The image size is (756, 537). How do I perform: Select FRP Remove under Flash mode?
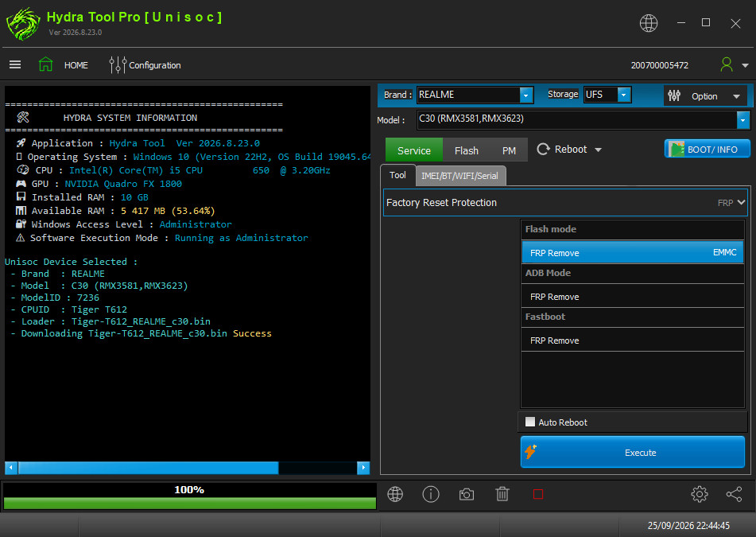[633, 252]
